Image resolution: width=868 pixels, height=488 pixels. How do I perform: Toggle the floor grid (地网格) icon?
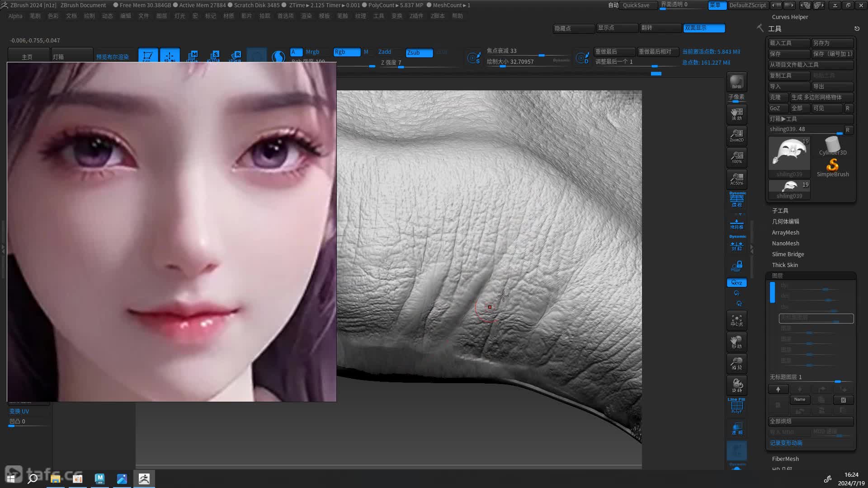coord(736,224)
